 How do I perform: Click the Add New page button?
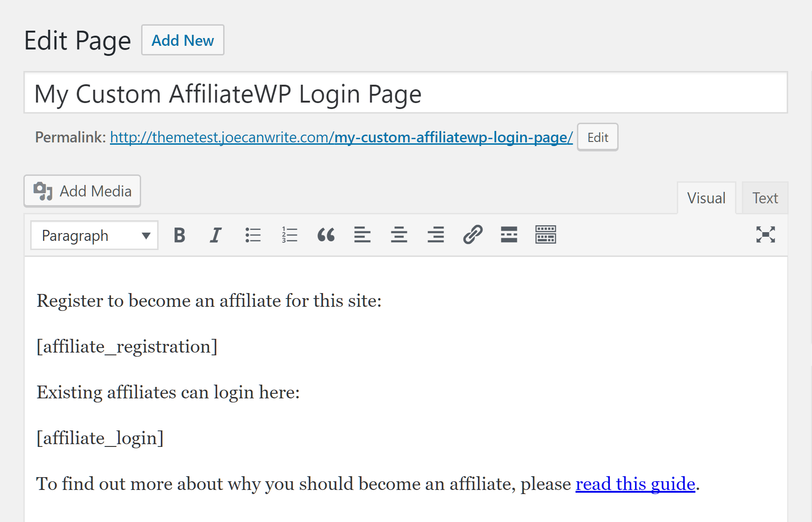pyautogui.click(x=183, y=40)
